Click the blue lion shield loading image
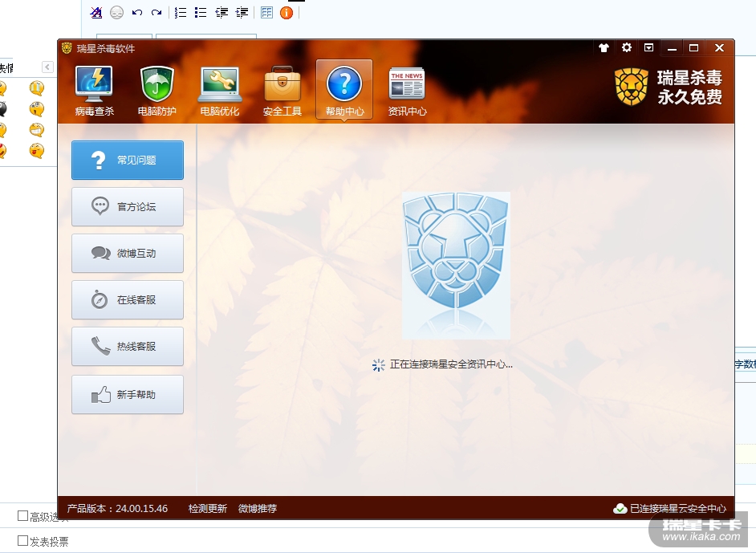 (x=456, y=265)
